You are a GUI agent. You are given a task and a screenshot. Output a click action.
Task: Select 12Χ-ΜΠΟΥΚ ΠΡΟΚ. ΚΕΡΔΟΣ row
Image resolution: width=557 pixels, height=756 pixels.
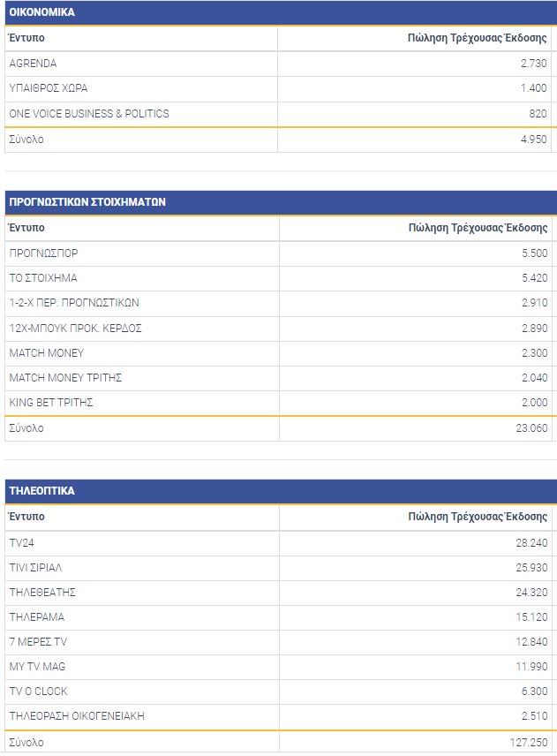(75, 329)
